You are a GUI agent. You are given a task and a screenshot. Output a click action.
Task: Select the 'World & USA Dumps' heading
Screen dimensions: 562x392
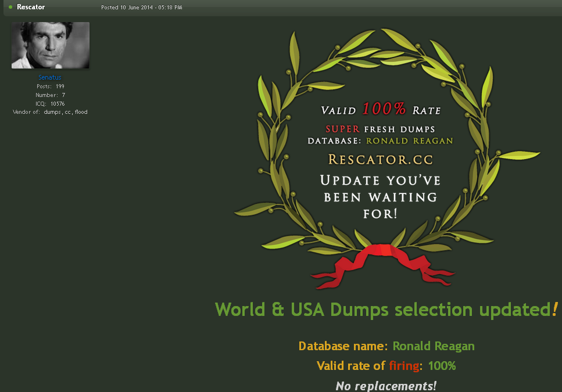[x=386, y=309]
